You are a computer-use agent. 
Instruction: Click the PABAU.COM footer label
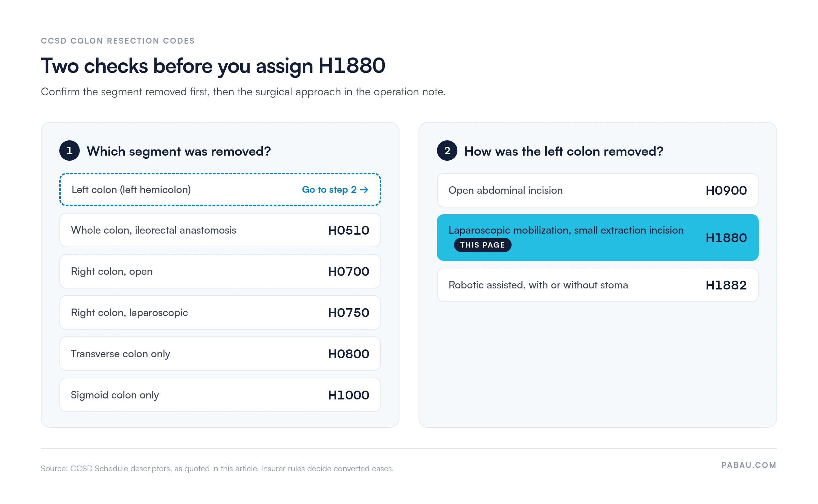(749, 465)
